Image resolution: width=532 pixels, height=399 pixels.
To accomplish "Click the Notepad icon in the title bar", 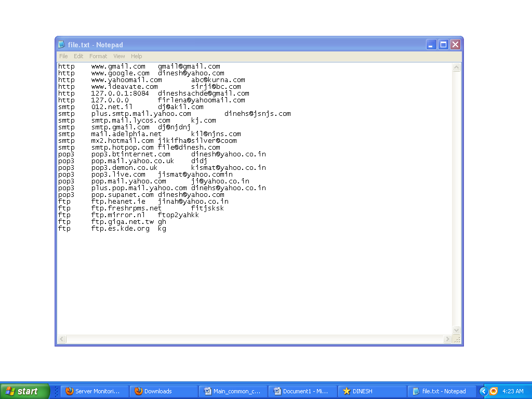I will (x=61, y=45).
